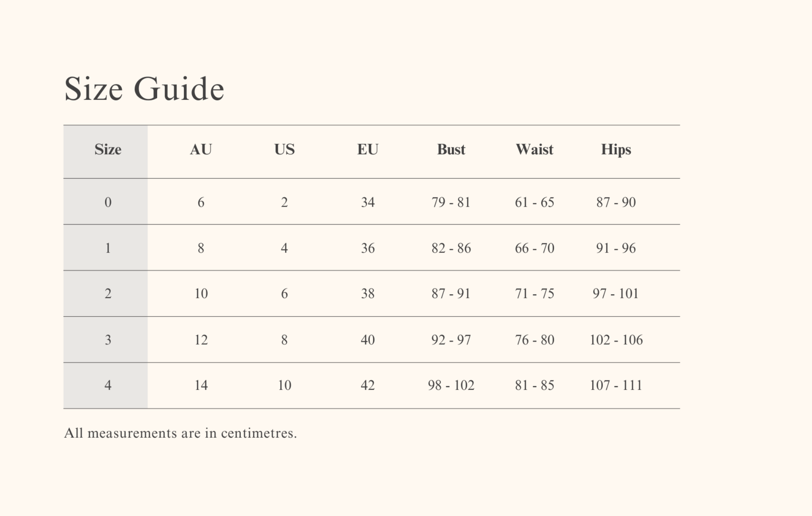Click the Size Guide heading
The width and height of the screenshot is (812, 516).
tap(144, 89)
